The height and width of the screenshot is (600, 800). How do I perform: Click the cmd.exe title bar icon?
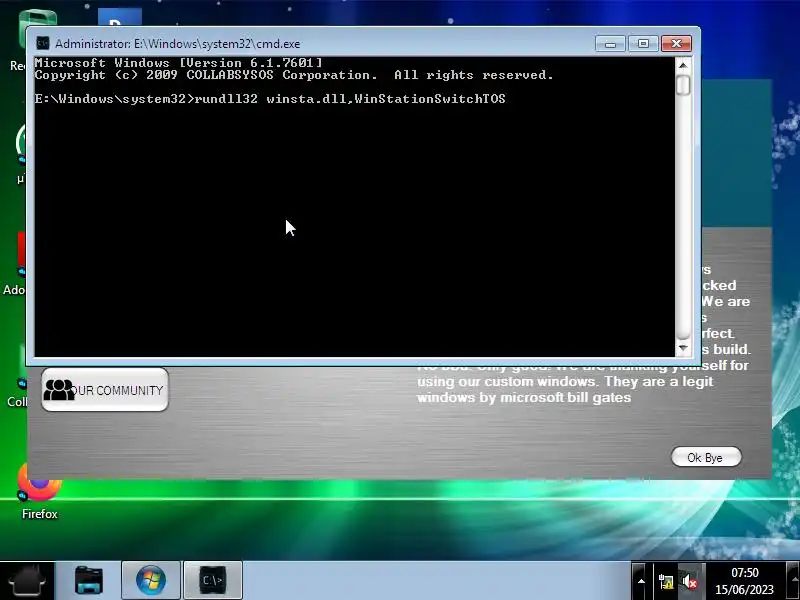pyautogui.click(x=43, y=43)
